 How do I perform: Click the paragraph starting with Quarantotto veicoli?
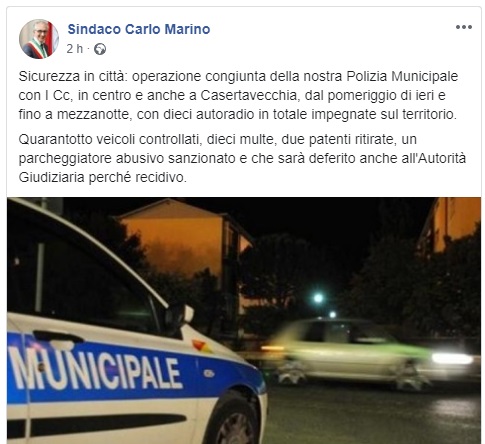coord(242,158)
